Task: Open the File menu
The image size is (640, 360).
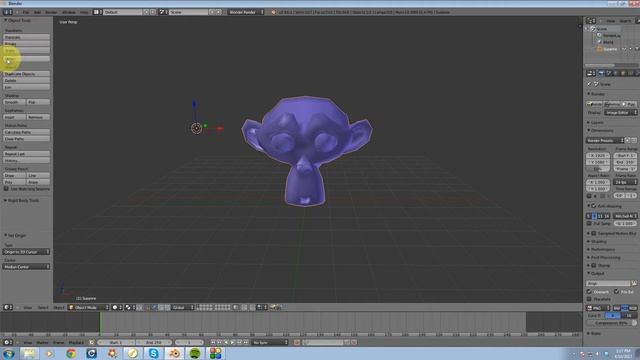Action: point(26,12)
